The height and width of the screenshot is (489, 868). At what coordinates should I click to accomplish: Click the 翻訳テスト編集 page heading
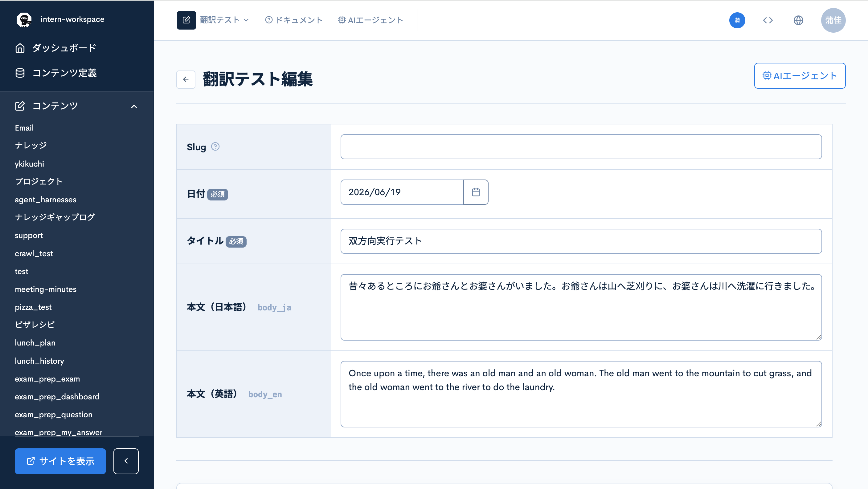(x=258, y=79)
